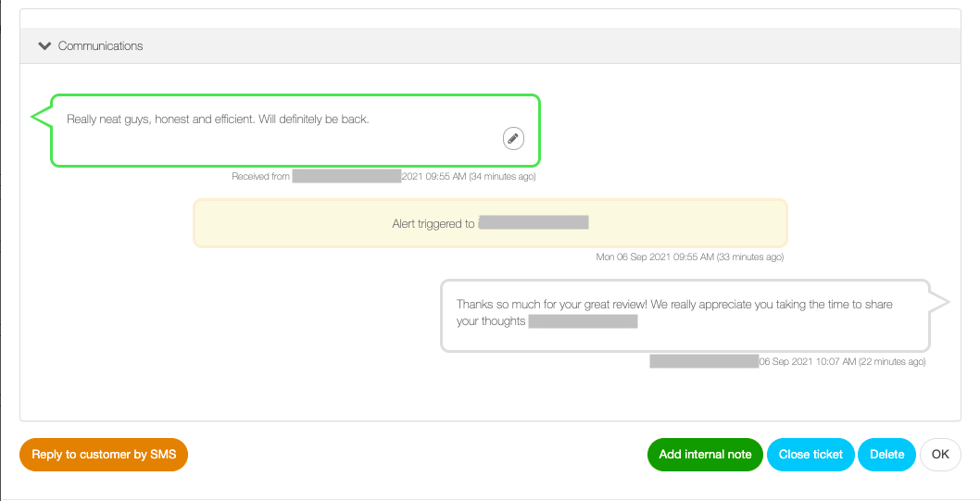
Task: Delete this ticket
Action: pyautogui.click(x=886, y=454)
